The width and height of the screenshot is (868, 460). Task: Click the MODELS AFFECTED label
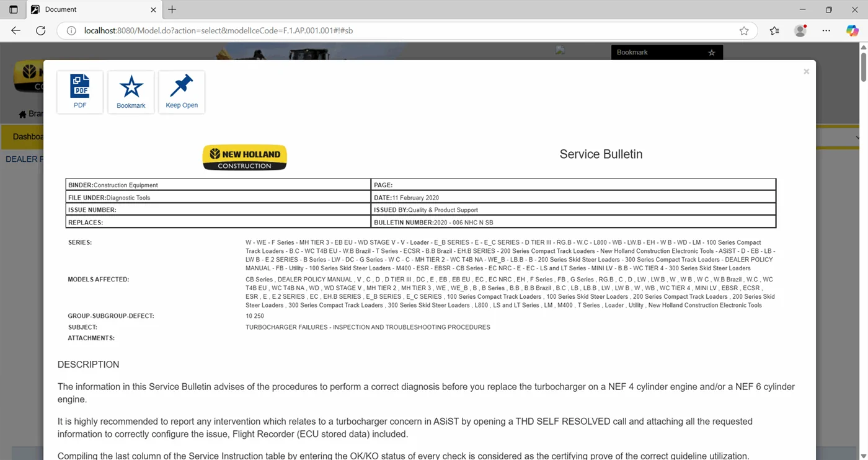click(99, 280)
